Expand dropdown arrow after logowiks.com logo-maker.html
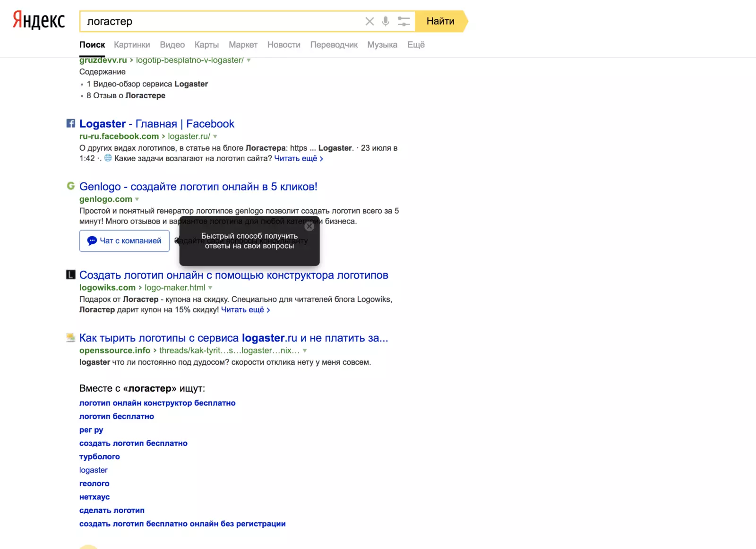 (210, 288)
